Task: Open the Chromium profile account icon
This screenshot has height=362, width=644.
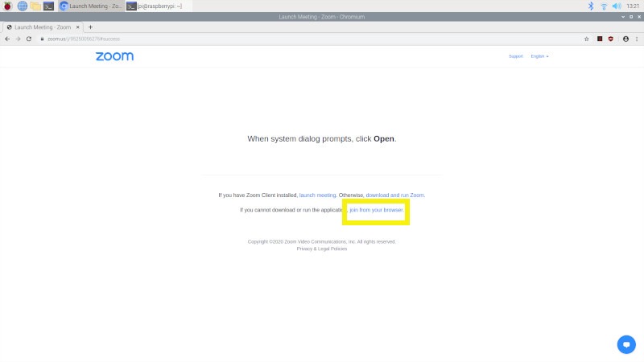Action: click(625, 39)
